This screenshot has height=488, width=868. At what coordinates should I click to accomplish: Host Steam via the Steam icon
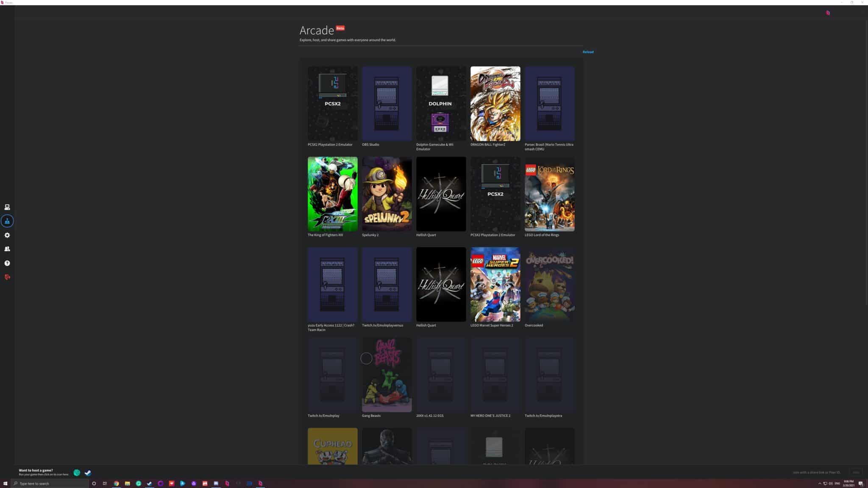click(x=88, y=473)
